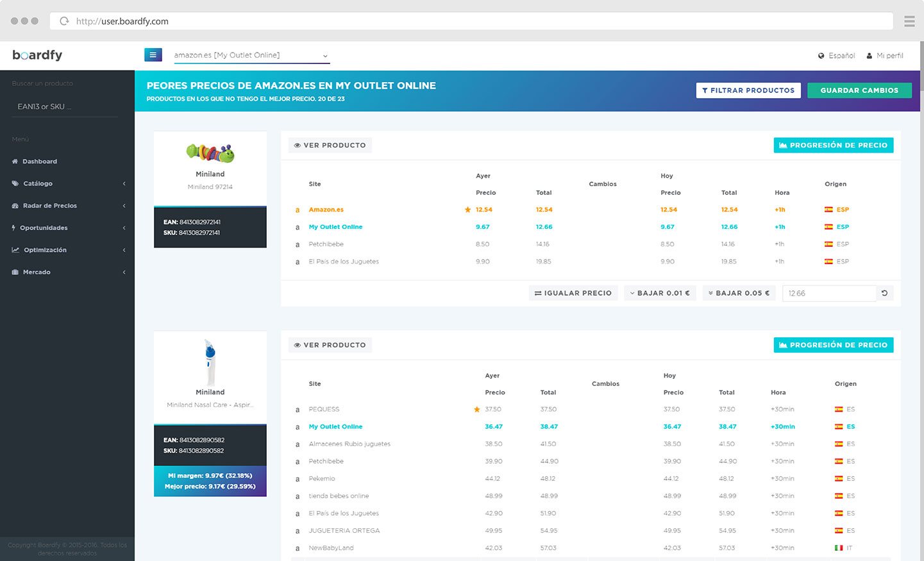This screenshot has height=561, width=924.
Task: Click the Mercado briefcase icon
Action: (x=15, y=272)
